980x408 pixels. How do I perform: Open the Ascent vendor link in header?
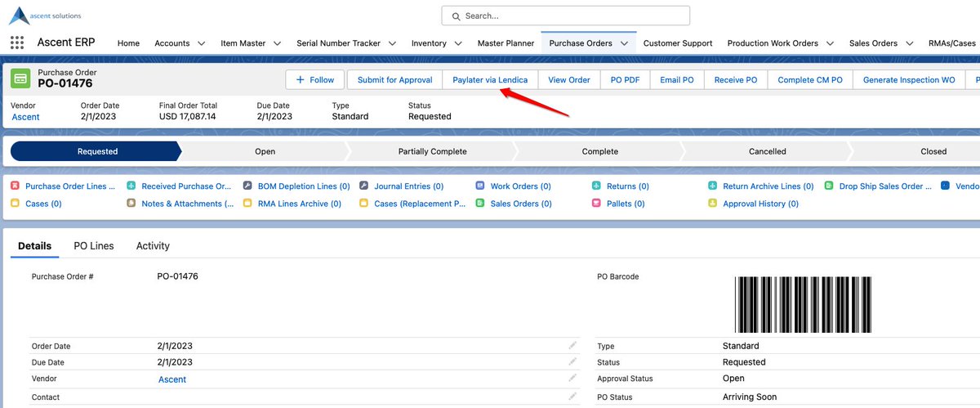point(25,117)
